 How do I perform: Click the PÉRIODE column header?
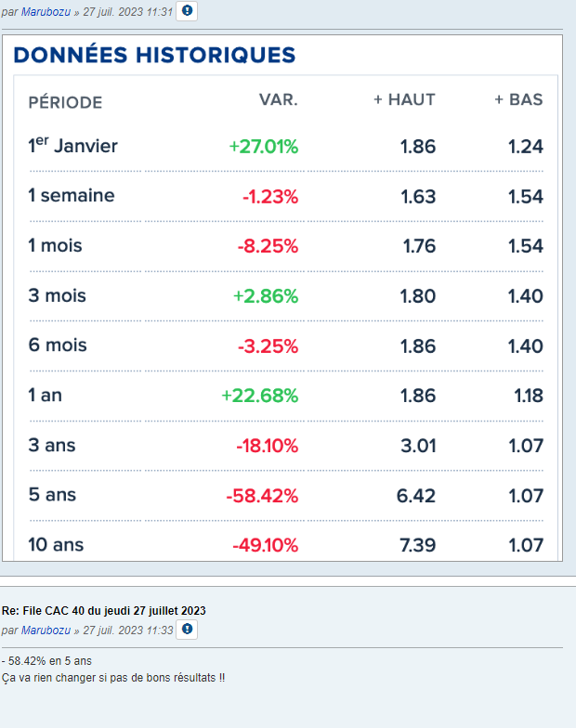point(65,101)
